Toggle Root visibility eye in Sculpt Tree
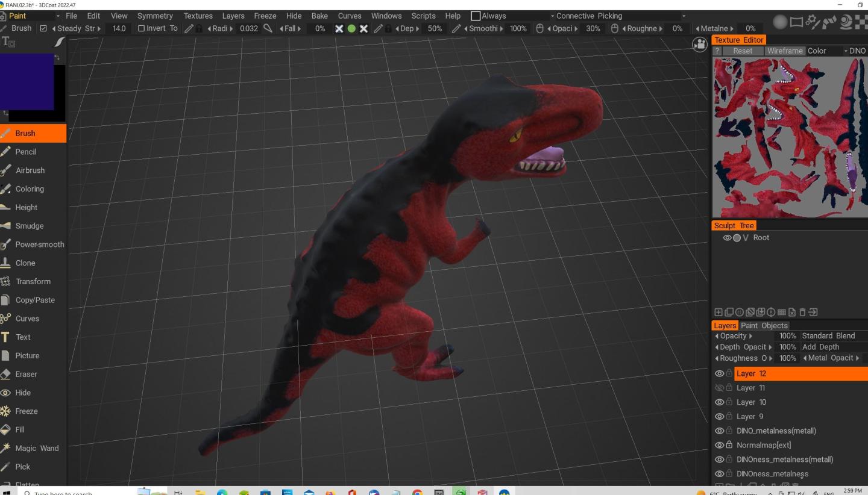 (x=728, y=238)
